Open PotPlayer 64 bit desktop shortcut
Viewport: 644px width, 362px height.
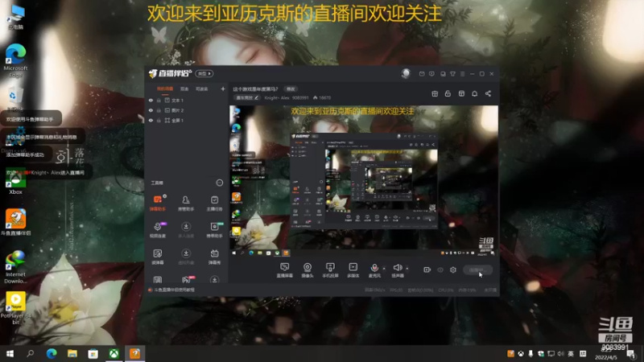pyautogui.click(x=15, y=308)
